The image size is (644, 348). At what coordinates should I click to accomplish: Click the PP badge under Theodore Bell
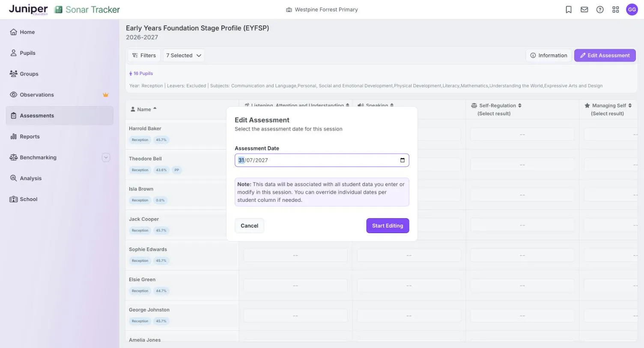[177, 170]
